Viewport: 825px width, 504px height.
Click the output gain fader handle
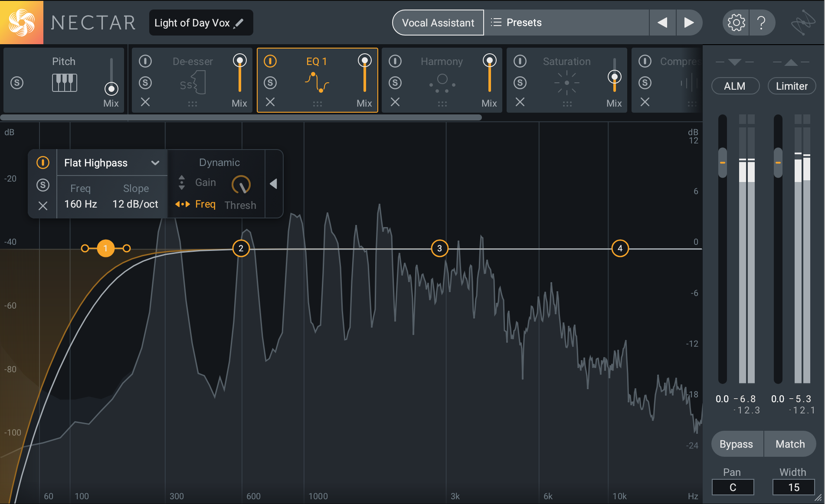[x=778, y=163]
